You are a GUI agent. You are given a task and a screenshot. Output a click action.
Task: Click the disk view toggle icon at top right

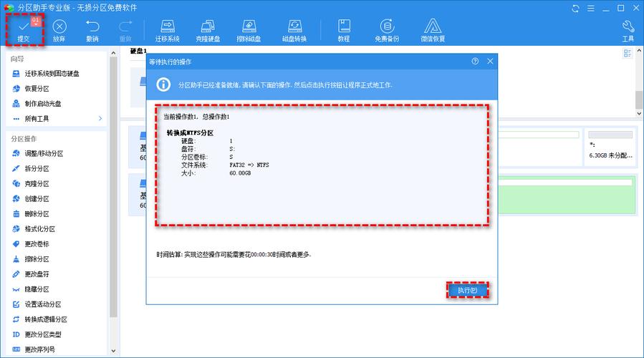click(627, 54)
